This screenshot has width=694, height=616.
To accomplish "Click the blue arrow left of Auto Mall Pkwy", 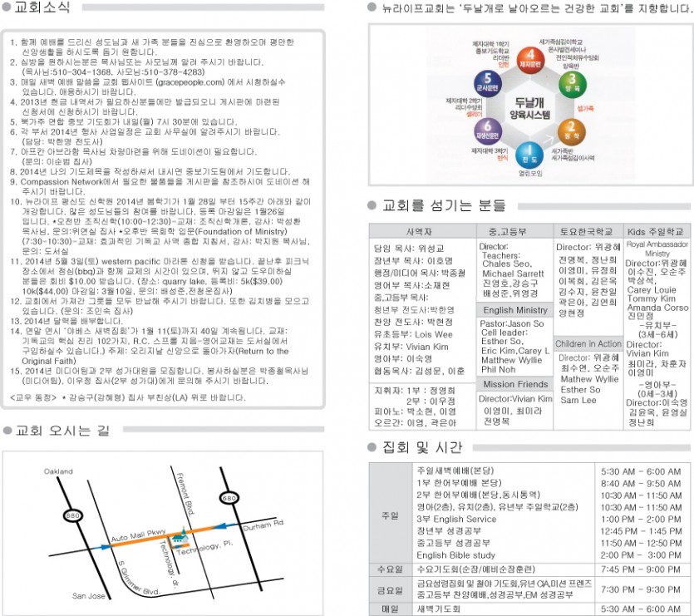I will (101, 547).
